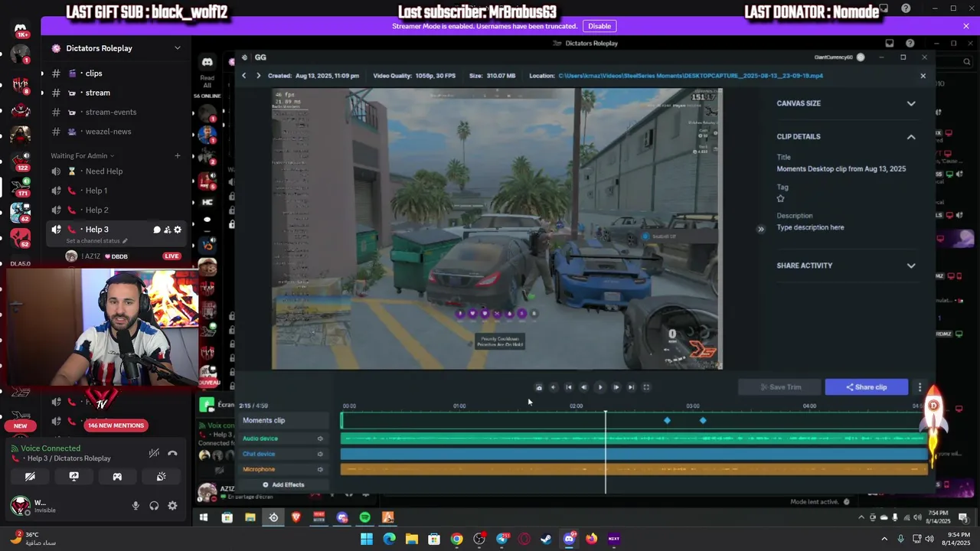Take a snapshot with the camera icon
Viewport: 980px width, 551px height.
pos(538,387)
